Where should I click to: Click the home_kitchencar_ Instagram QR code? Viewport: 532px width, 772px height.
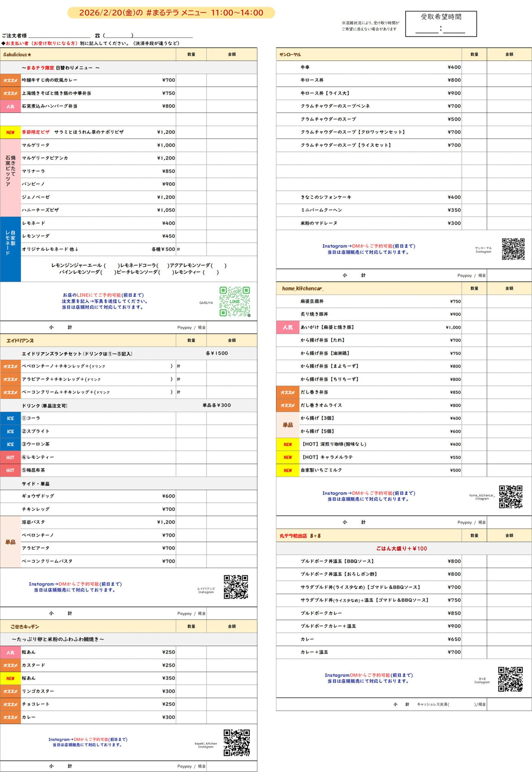510,497
